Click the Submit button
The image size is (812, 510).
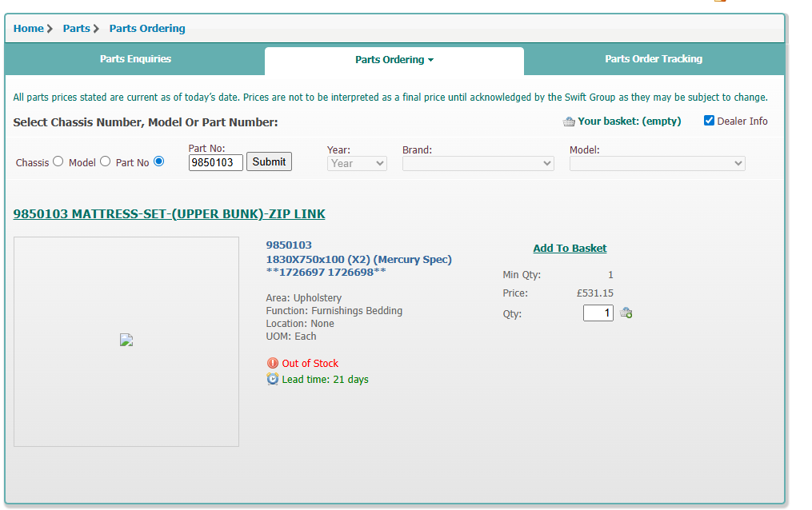pyautogui.click(x=269, y=162)
